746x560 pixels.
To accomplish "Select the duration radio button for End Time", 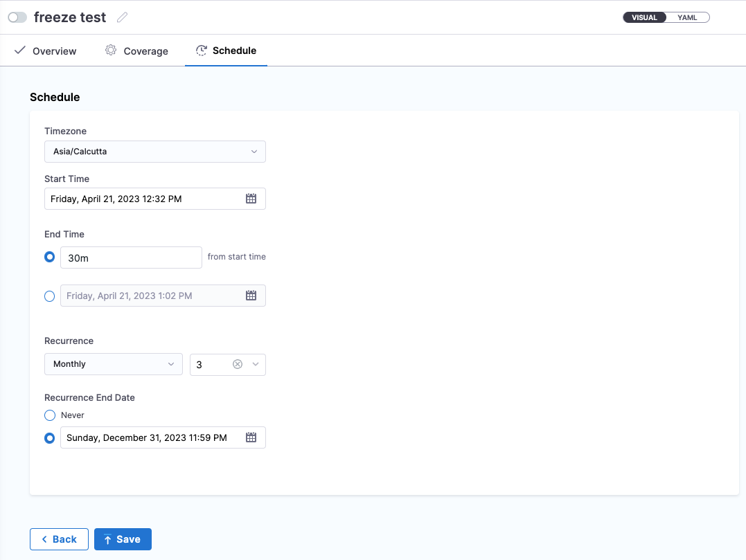I will [50, 257].
